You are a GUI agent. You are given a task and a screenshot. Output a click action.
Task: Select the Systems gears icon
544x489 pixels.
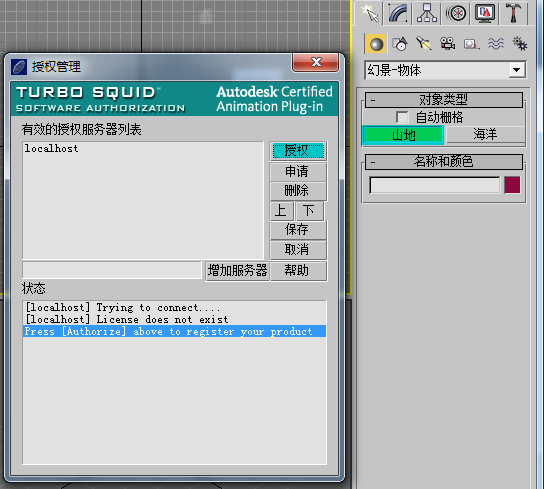coord(519,44)
